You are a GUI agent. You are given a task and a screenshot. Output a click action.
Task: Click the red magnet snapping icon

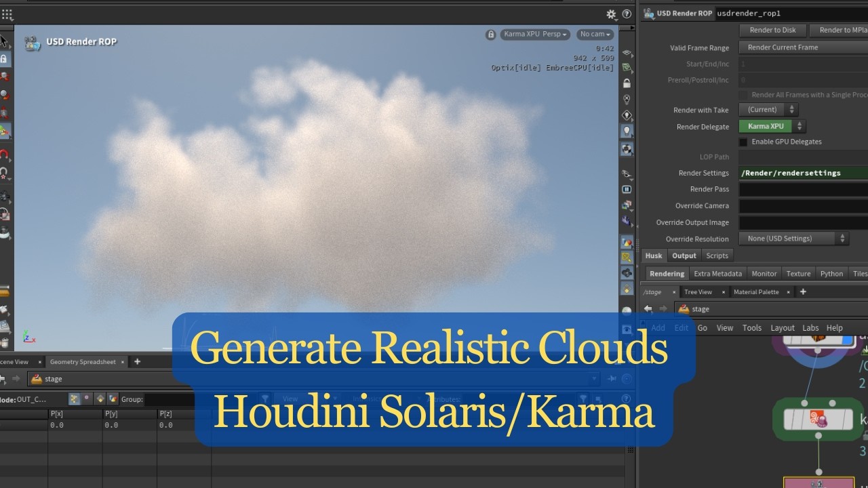point(3,155)
